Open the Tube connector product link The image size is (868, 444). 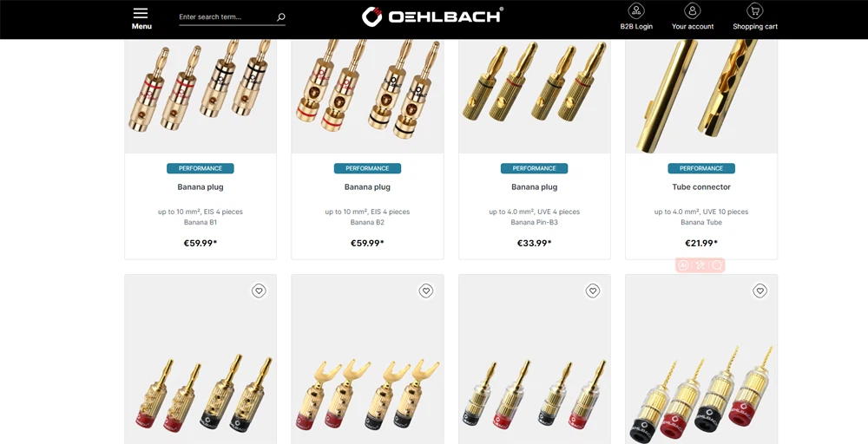point(701,187)
